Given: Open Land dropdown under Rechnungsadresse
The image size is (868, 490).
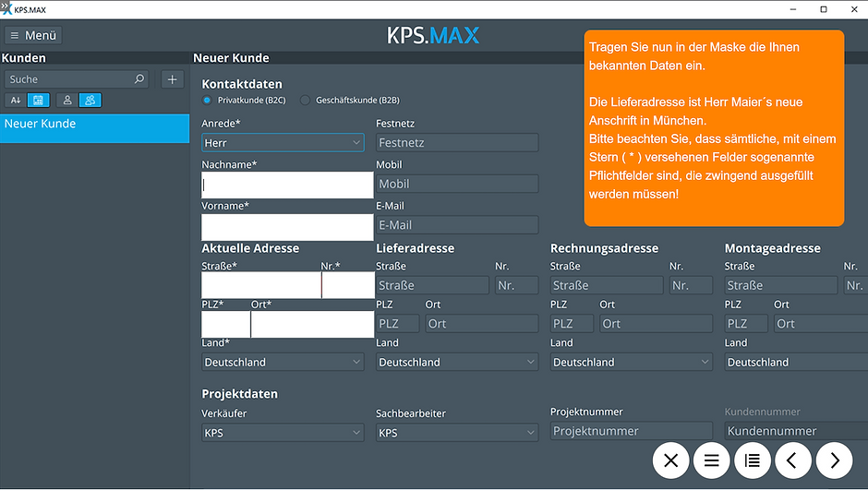Looking at the screenshot, I should point(632,363).
